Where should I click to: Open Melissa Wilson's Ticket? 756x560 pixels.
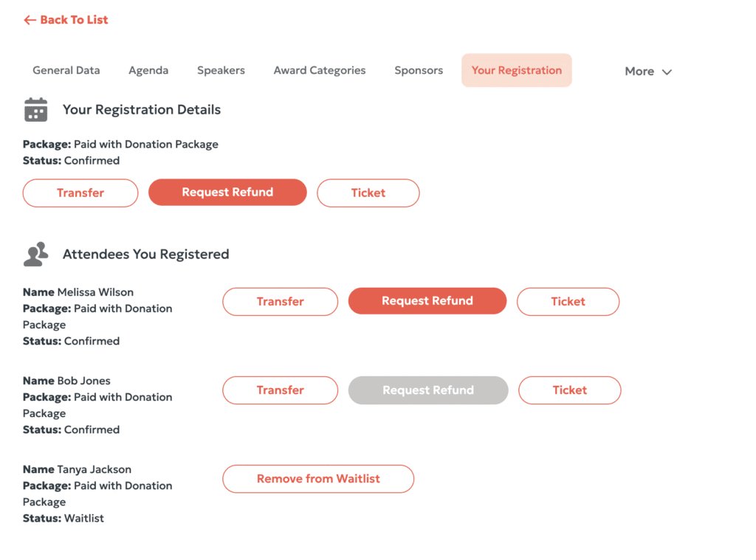(x=568, y=302)
